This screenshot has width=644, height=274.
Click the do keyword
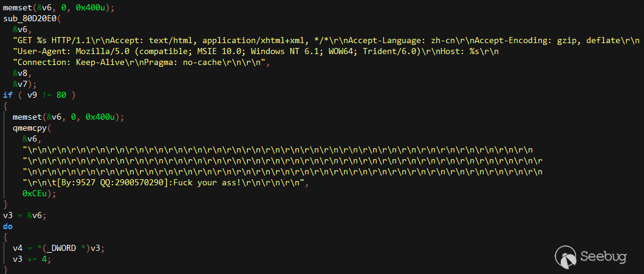(x=8, y=226)
